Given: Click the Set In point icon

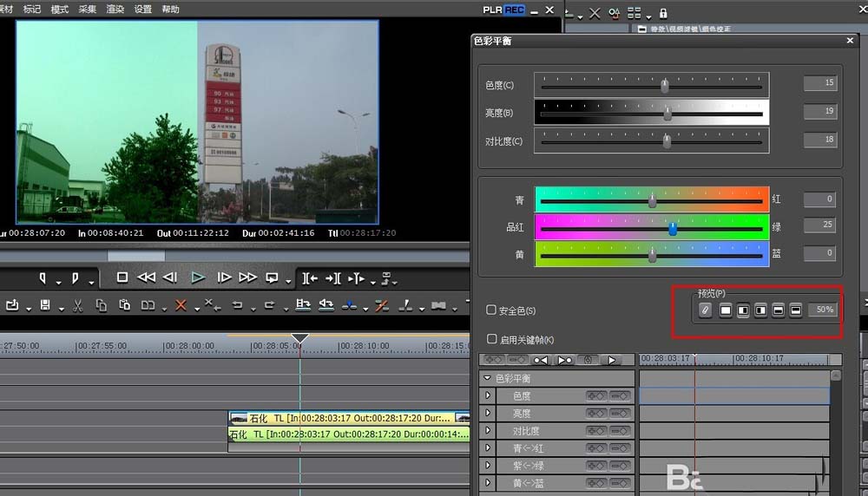Looking at the screenshot, I should point(43,277).
